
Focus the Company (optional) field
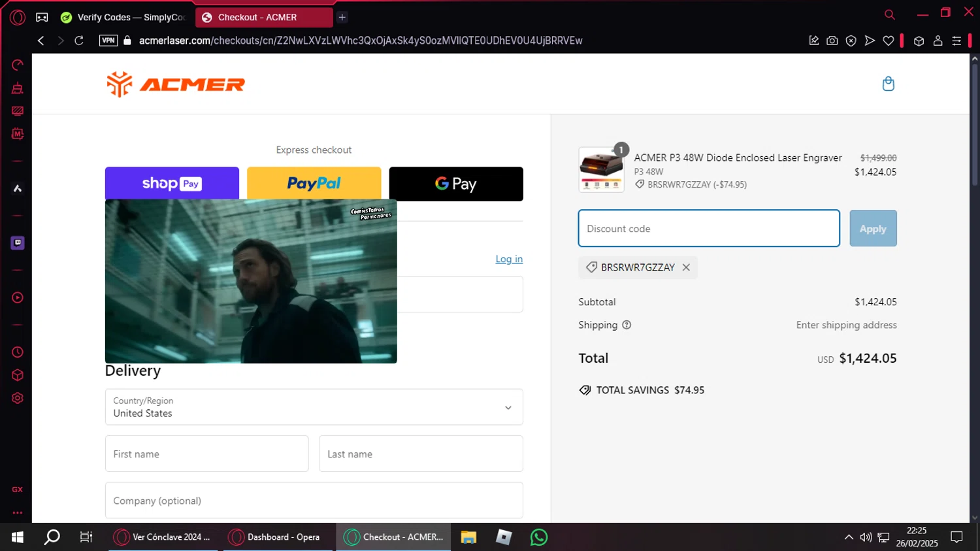tap(314, 501)
